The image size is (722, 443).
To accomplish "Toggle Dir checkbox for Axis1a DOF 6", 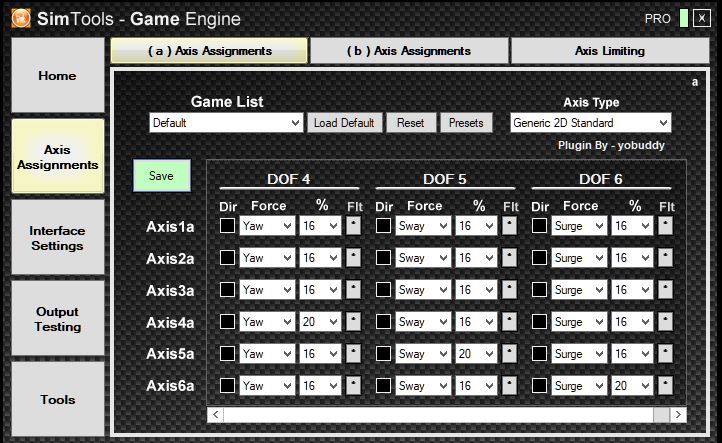I will 540,226.
